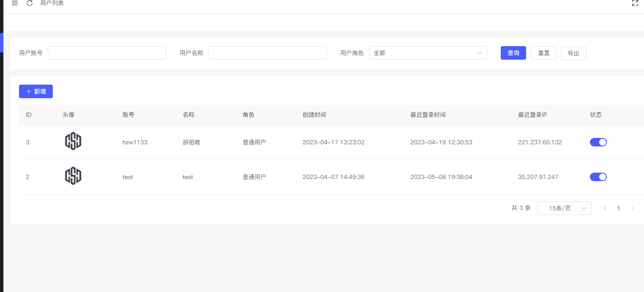Click the 查询 search button
Screen dimensions: 644x292
(x=513, y=53)
